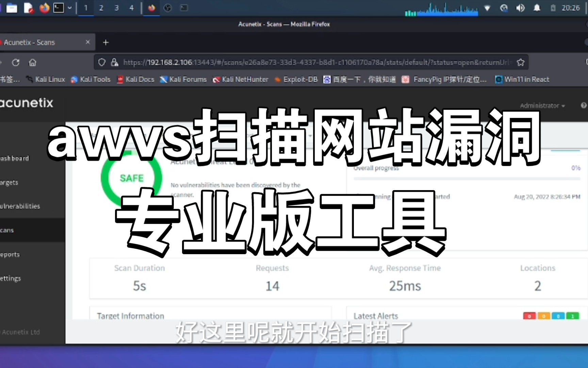
Task: Click the address bar to edit the URL
Action: 306,62
